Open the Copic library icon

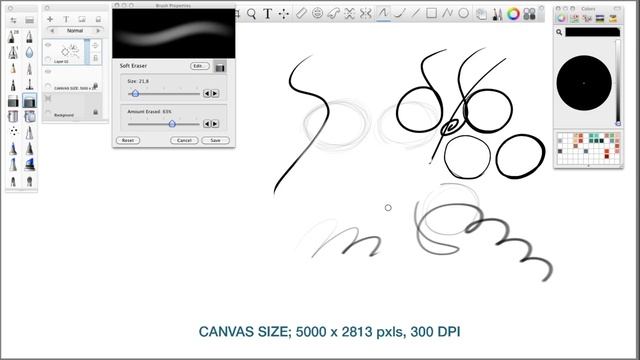click(x=529, y=14)
